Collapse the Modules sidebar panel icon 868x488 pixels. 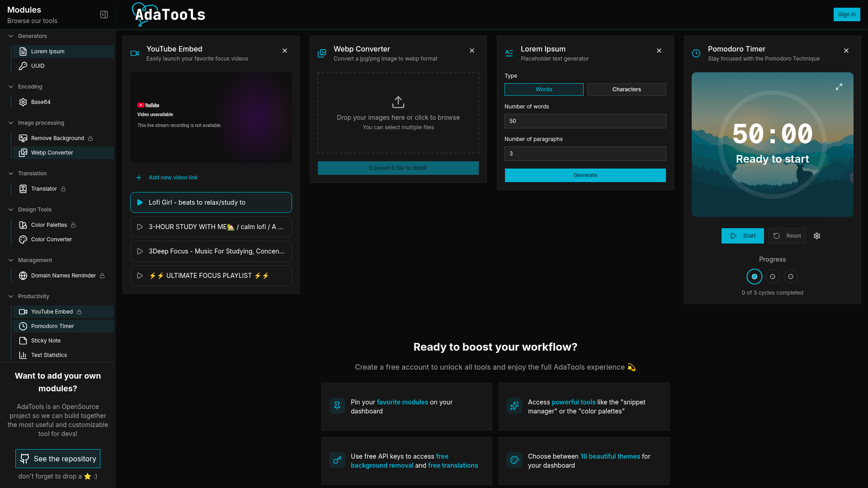coord(104,14)
